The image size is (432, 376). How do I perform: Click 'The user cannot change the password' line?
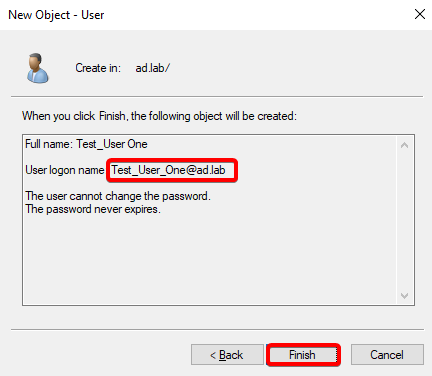click(x=118, y=196)
